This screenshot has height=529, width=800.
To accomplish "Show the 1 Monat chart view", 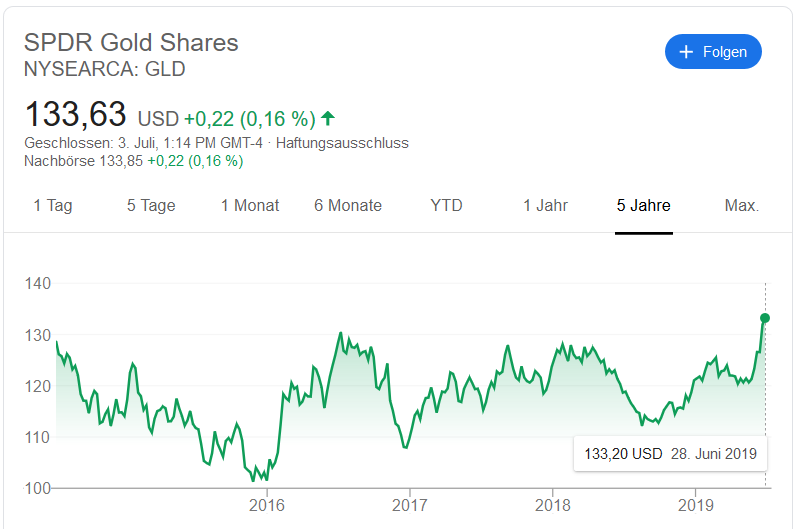I will 250,206.
